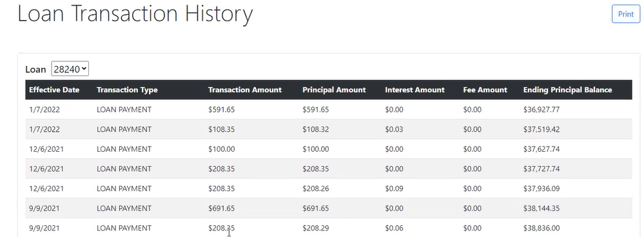
Task: Click the Loan Transaction History heading
Action: (x=135, y=13)
